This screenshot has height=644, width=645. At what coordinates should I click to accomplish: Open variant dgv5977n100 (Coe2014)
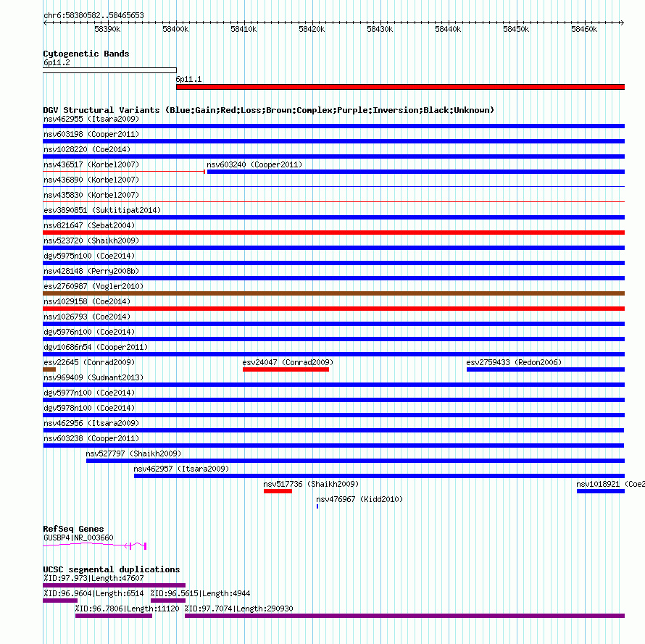[x=89, y=393]
